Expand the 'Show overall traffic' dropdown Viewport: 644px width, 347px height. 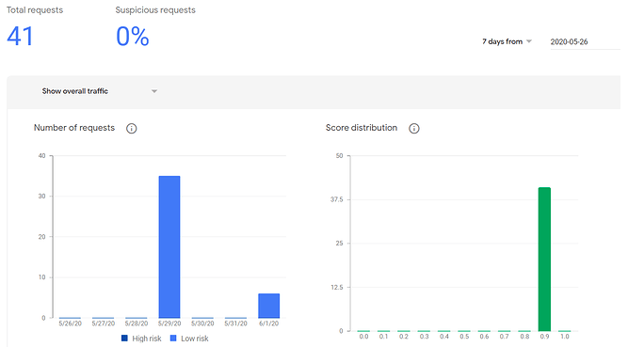[154, 91]
